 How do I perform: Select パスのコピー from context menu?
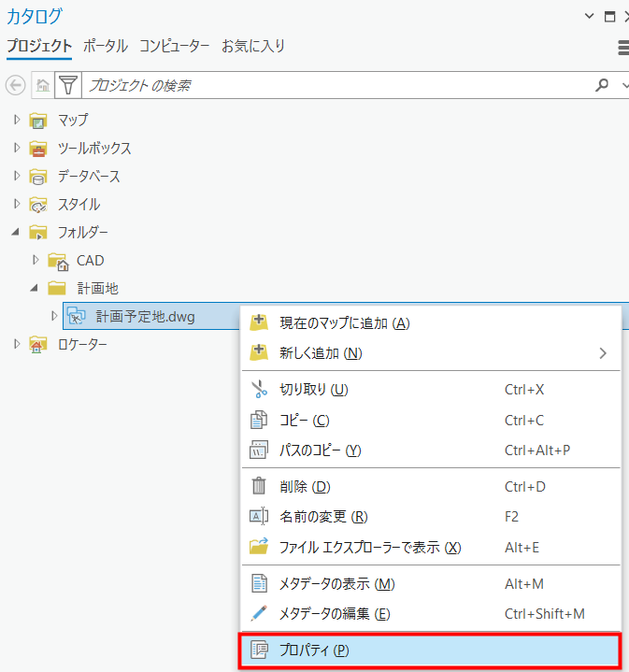coord(320,450)
